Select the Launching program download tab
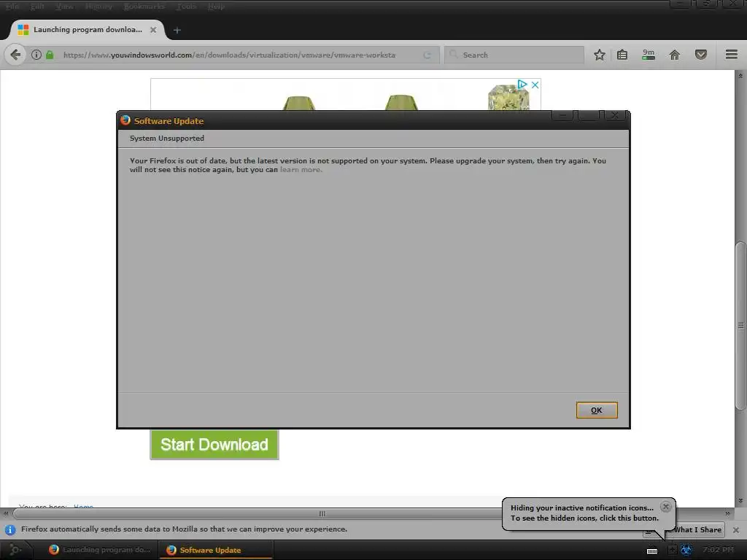The image size is (747, 560). [88, 29]
